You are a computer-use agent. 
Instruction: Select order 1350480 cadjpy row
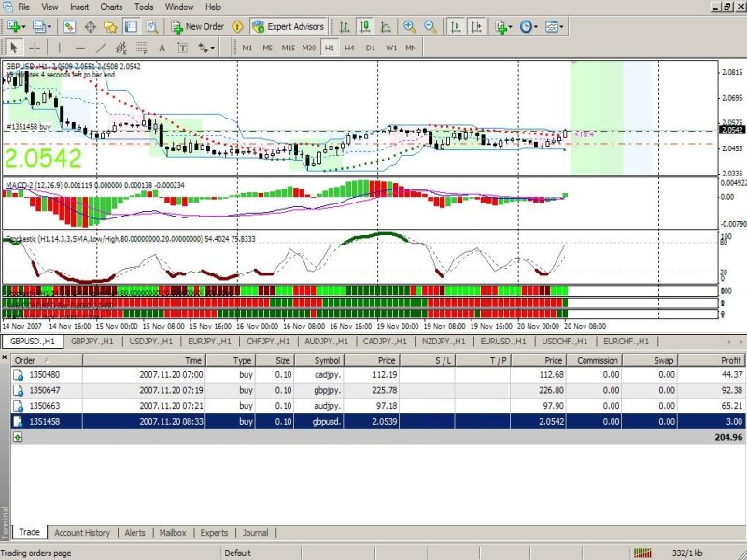378,375
